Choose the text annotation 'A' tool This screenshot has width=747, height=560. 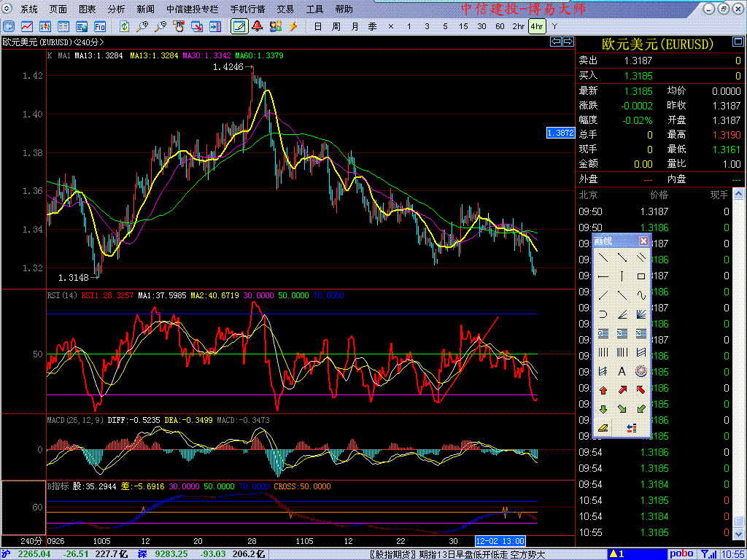pyautogui.click(x=622, y=371)
